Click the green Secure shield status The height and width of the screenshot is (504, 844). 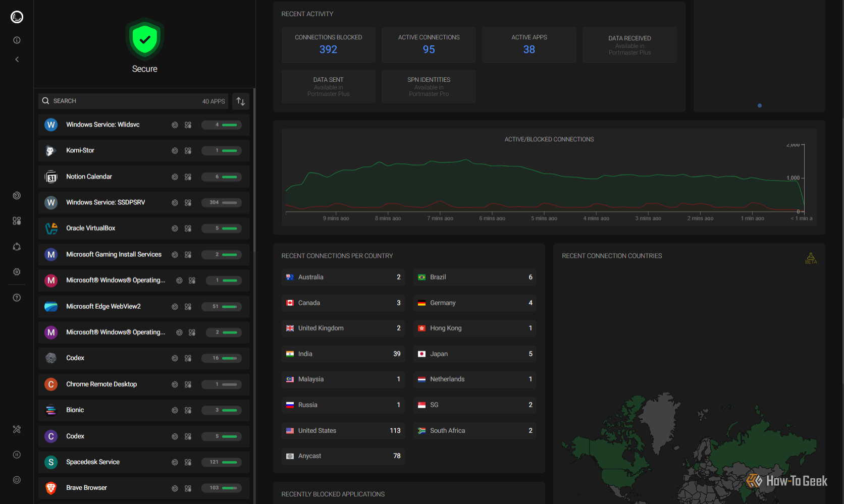(145, 40)
